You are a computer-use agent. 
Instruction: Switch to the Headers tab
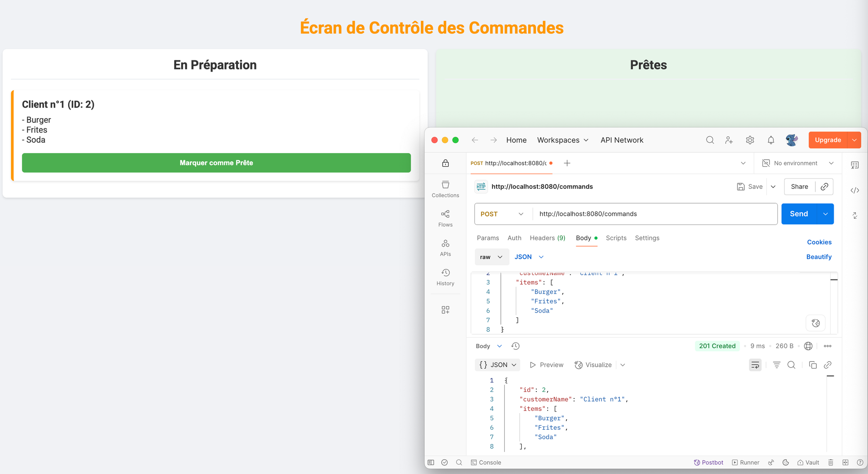point(547,238)
